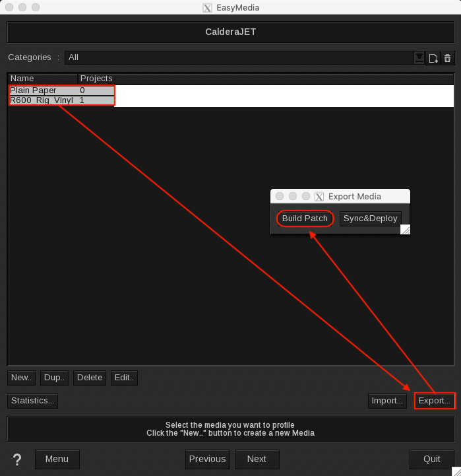The image size is (461, 476).
Task: Open the Menu button
Action: pos(57,459)
